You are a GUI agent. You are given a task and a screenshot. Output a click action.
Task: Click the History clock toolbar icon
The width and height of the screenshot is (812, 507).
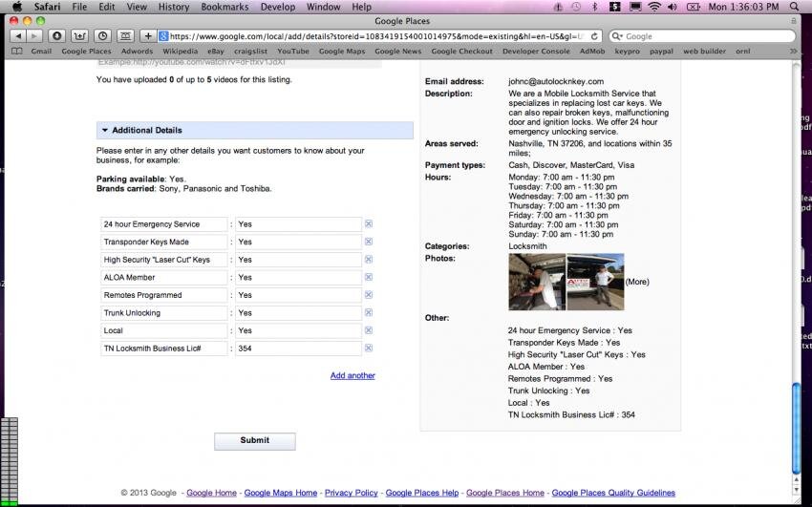pos(102,36)
